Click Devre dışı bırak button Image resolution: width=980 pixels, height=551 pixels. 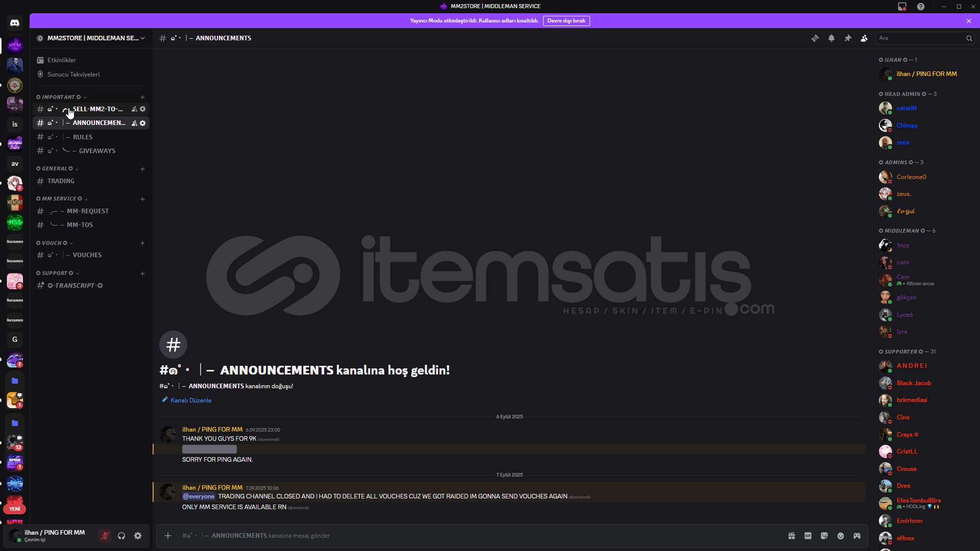click(566, 21)
